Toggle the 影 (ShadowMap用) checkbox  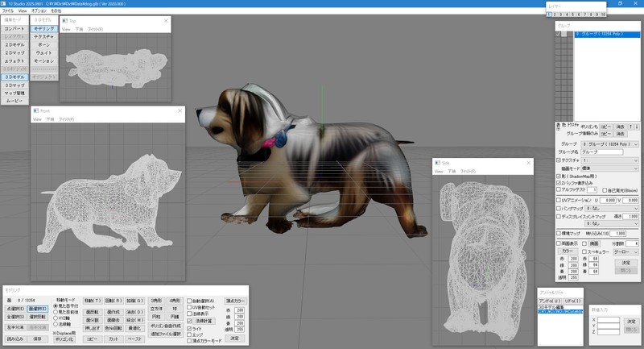559,176
